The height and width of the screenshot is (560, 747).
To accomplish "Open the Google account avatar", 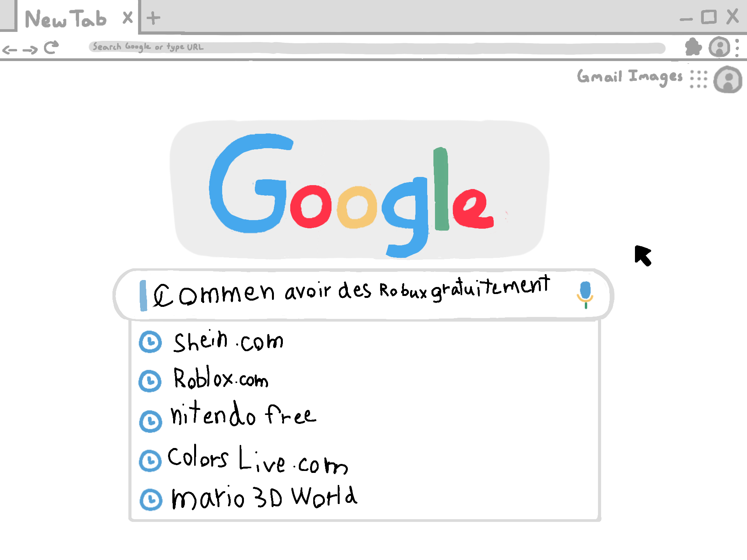I will [728, 80].
